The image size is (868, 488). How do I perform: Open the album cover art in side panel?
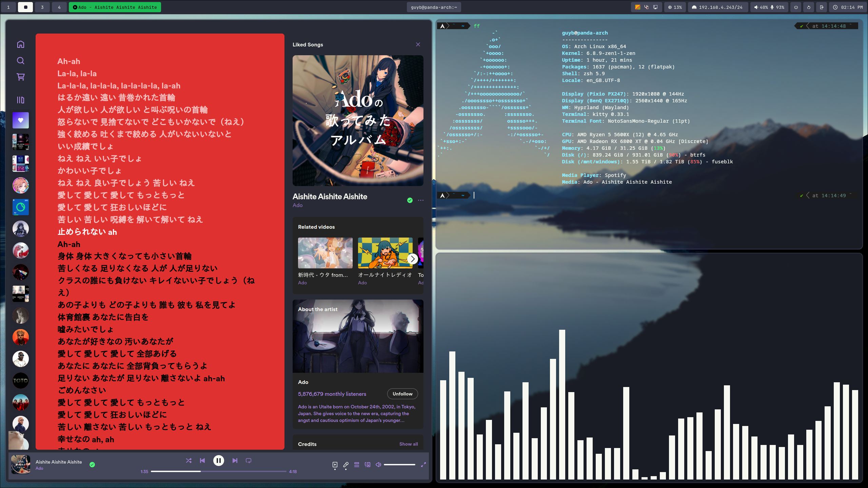(x=358, y=121)
